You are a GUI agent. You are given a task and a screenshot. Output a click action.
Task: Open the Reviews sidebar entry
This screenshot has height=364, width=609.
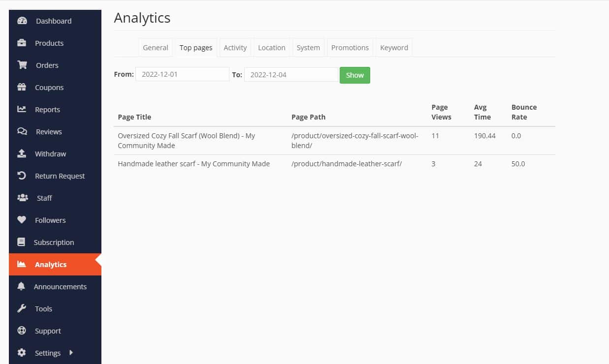click(x=49, y=131)
